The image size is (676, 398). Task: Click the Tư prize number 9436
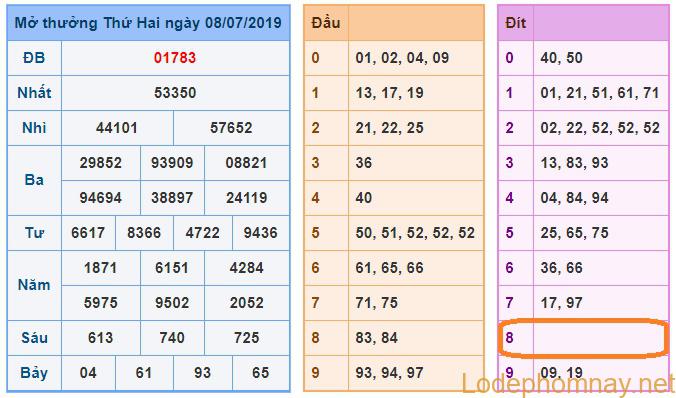(260, 233)
